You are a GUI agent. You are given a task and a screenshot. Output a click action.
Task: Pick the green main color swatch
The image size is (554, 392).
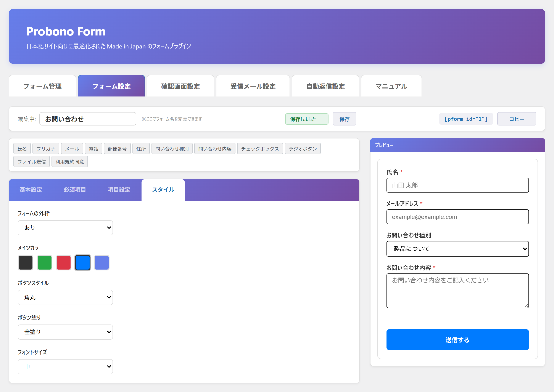click(x=45, y=263)
